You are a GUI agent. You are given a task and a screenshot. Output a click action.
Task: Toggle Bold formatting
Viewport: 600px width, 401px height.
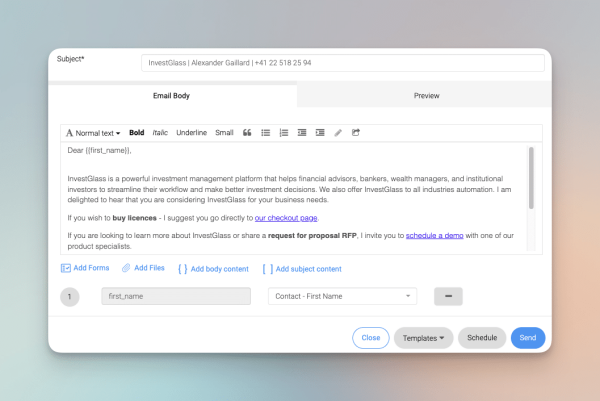click(x=137, y=133)
